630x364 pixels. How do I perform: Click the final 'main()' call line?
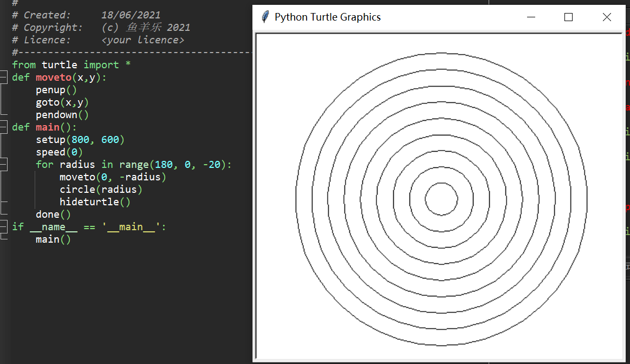(53, 239)
